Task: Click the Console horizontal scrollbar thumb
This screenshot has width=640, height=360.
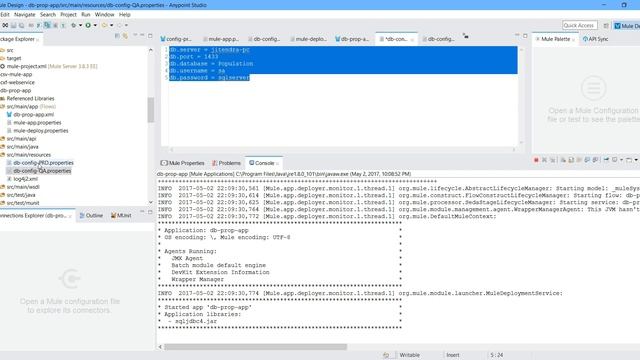Action: tap(256, 347)
